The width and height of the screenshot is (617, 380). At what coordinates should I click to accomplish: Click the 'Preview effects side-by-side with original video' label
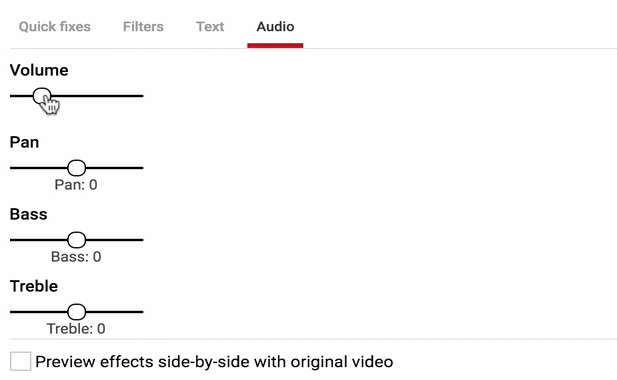[214, 362]
